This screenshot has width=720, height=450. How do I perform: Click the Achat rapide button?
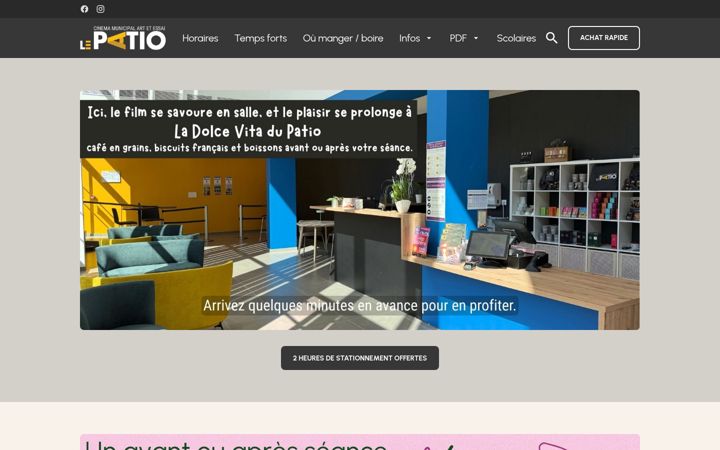(604, 38)
